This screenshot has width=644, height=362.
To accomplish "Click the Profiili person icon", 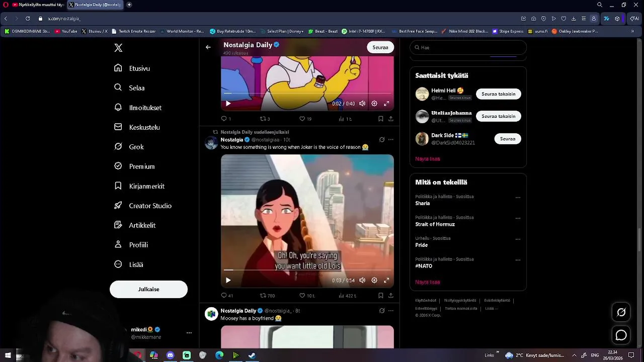I will (118, 244).
